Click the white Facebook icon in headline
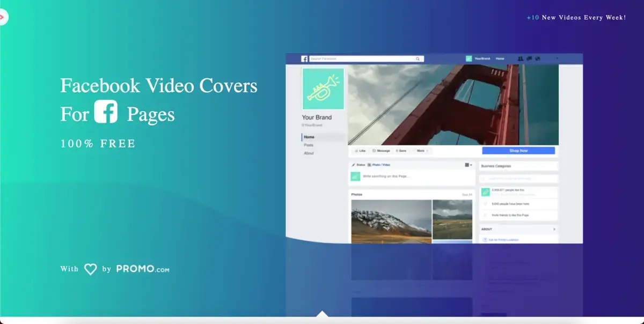This screenshot has height=324, width=644. coord(106,112)
